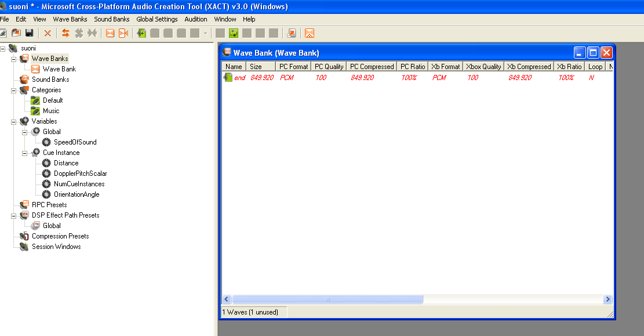Click the green loop arrows toolbar icon
This screenshot has width=644, height=336.
(234, 33)
